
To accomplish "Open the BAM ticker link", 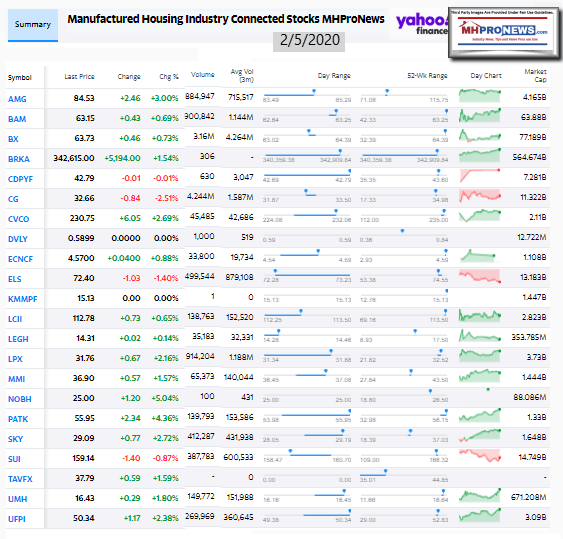I will 17,119.
